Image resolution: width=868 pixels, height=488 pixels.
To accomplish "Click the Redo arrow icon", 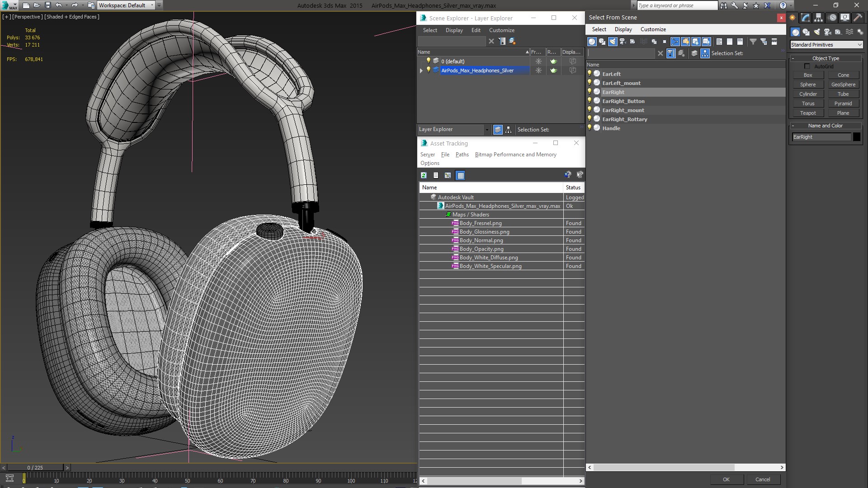I will point(75,5).
